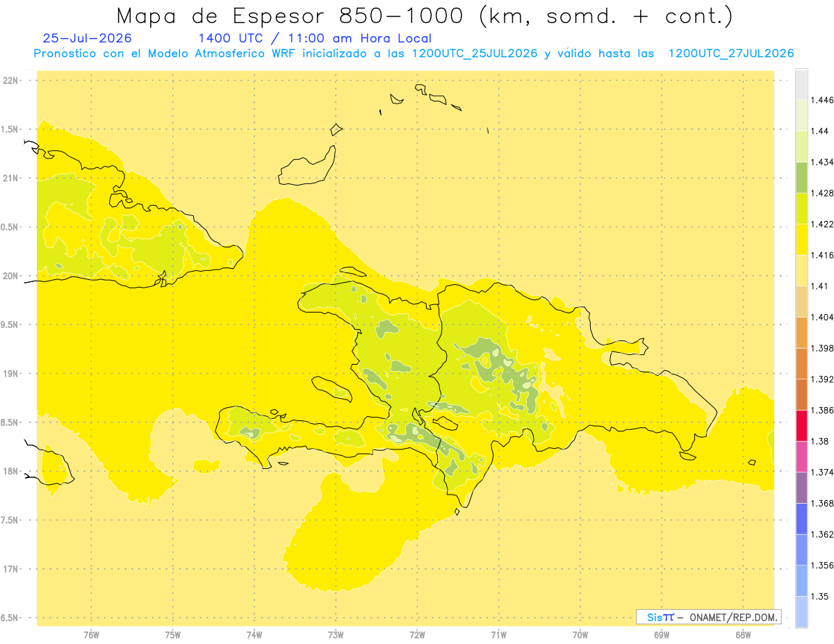This screenshot has width=834, height=644.
Task: Click the 68W longitude label
Action: click(743, 634)
